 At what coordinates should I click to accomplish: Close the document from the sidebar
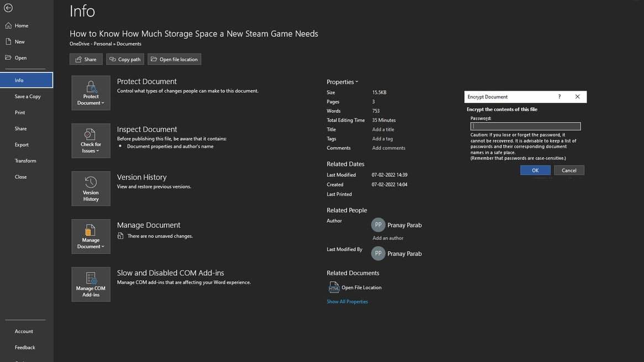pos(20,177)
